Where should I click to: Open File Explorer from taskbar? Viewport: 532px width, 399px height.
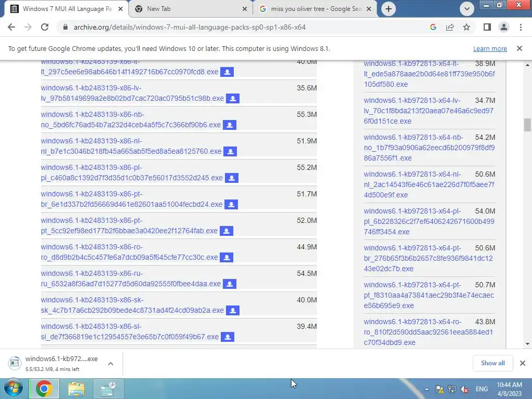[76, 389]
